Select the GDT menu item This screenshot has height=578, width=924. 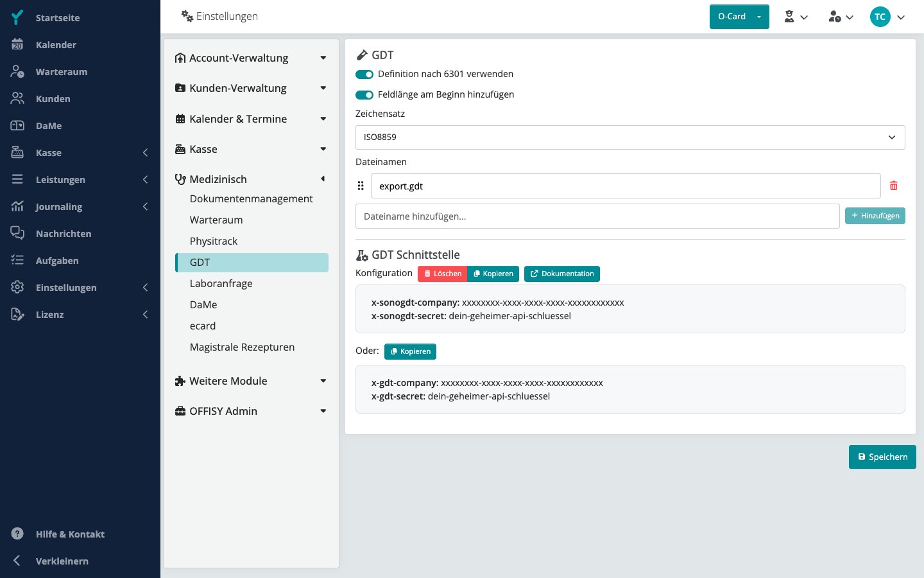tap(252, 262)
